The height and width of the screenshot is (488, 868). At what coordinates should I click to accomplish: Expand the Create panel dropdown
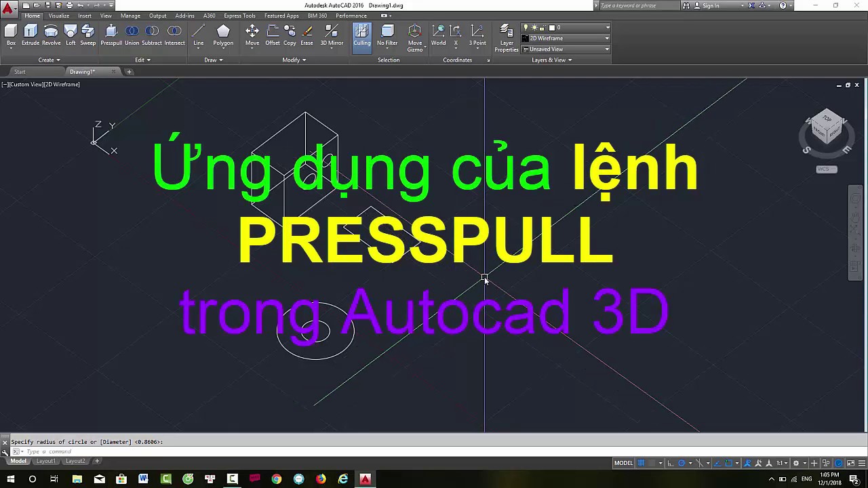tap(49, 60)
